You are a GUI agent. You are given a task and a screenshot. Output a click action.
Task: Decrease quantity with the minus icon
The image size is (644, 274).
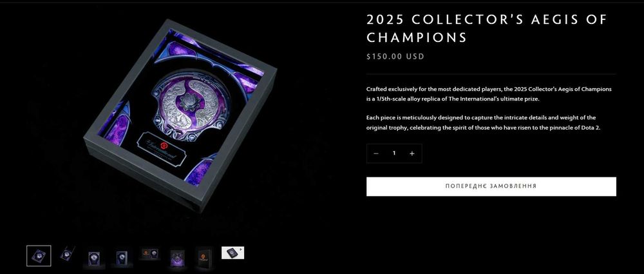(x=376, y=153)
